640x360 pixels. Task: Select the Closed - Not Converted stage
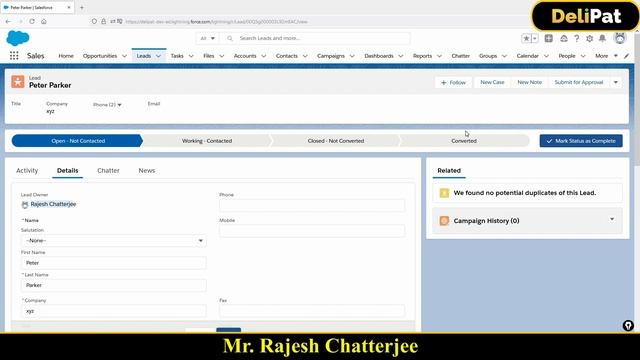coord(336,141)
